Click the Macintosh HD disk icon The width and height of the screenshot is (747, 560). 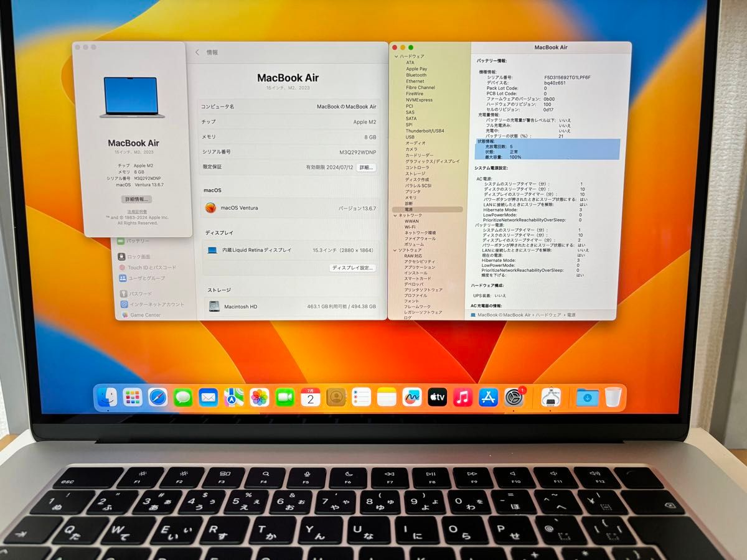[x=214, y=306]
